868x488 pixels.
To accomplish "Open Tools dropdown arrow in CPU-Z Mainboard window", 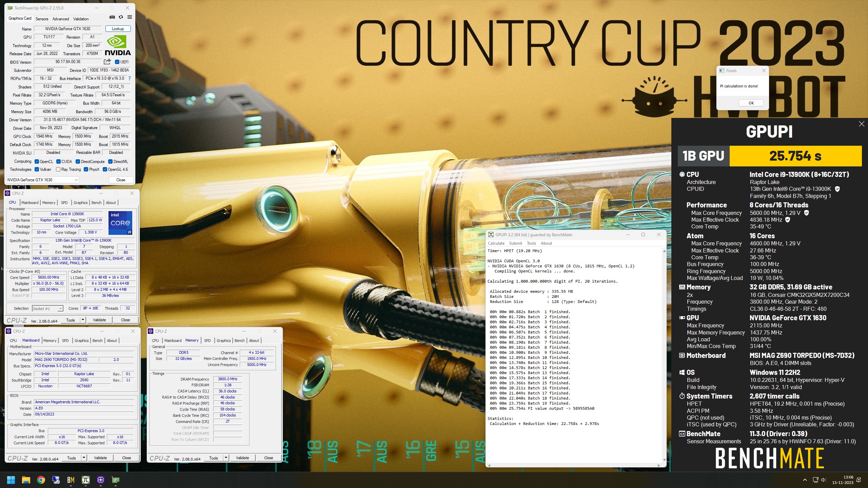I will point(83,458).
